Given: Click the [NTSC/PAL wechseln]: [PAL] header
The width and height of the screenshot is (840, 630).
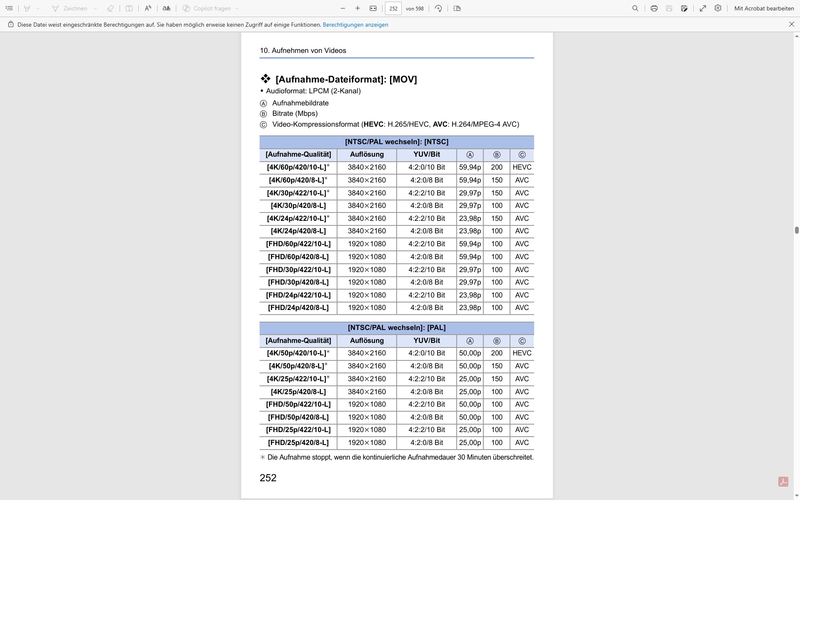Looking at the screenshot, I should click(397, 328).
